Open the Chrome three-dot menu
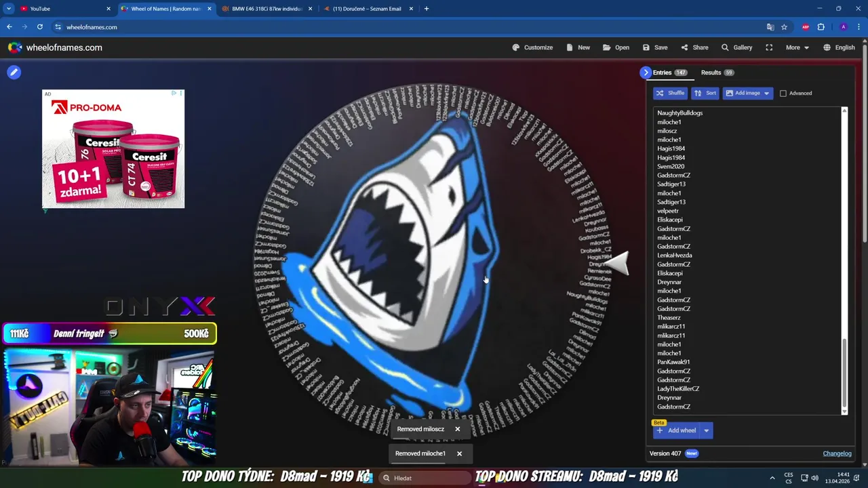The height and width of the screenshot is (488, 868). [859, 27]
